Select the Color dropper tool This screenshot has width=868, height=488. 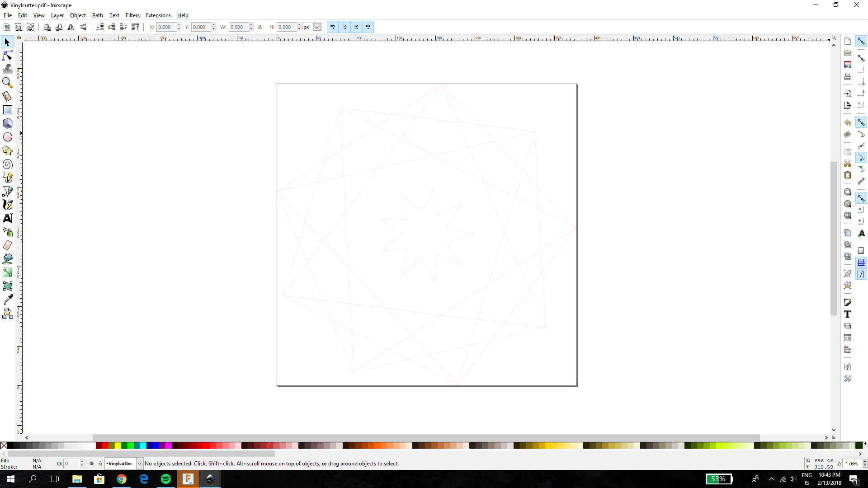(7, 300)
